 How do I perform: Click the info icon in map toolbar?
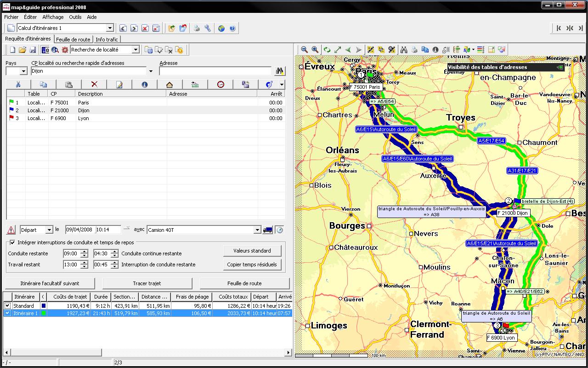click(435, 50)
